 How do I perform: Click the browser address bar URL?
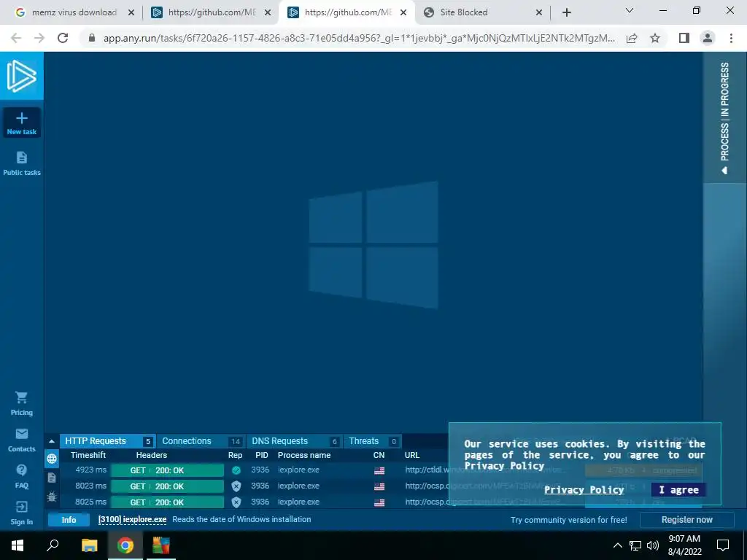358,38
